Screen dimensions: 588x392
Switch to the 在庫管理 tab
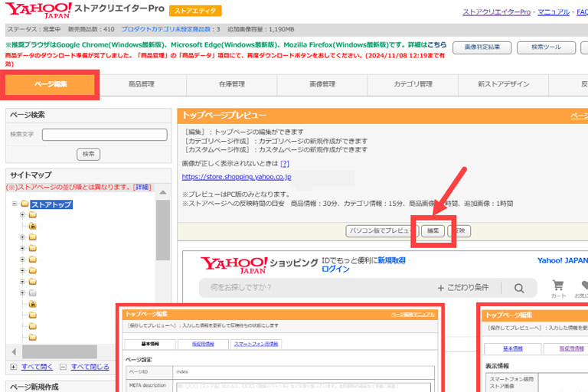coord(232,84)
